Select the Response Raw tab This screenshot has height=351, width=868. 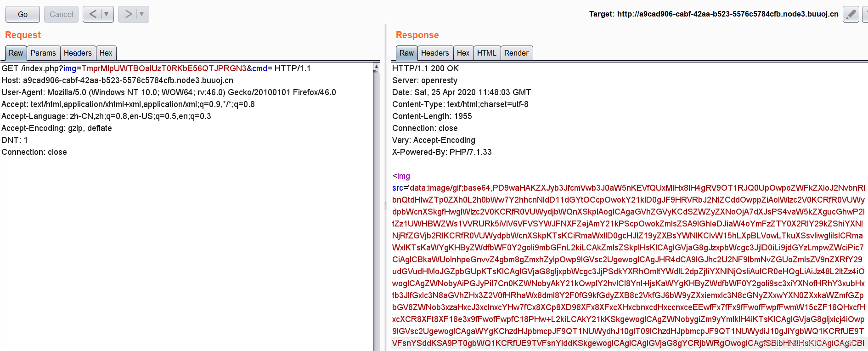(x=406, y=53)
